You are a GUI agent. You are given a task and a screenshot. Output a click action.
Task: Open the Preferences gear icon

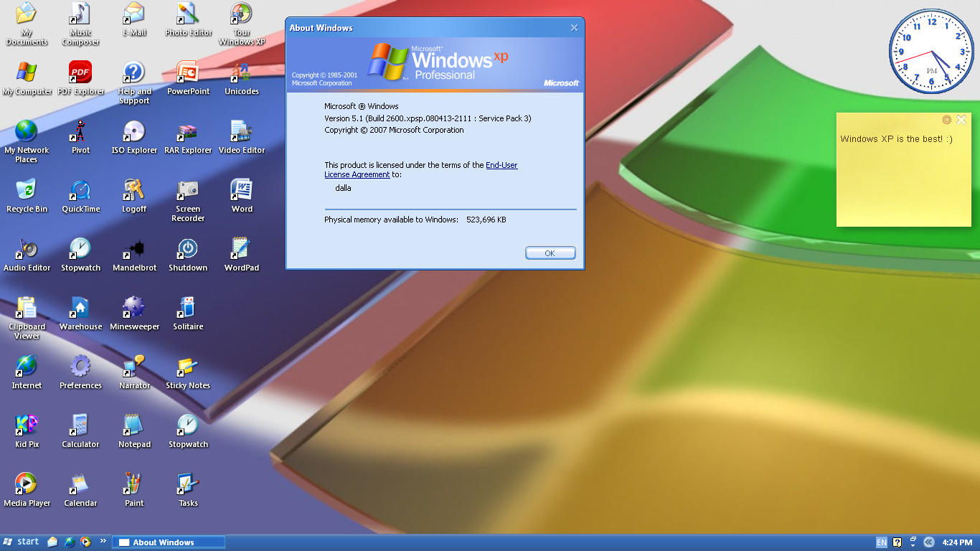pos(80,372)
